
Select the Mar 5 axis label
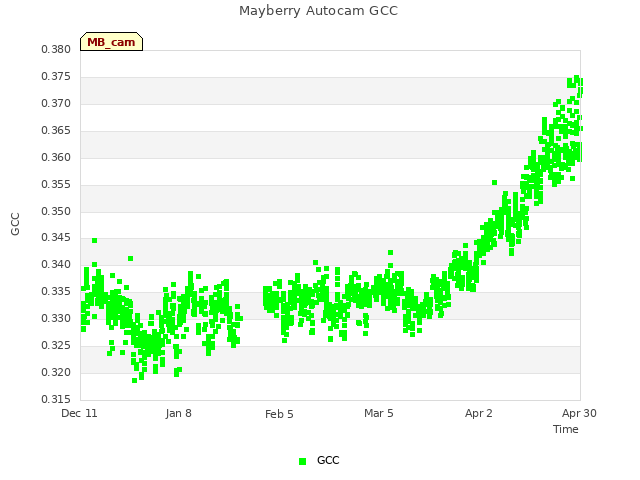click(x=379, y=413)
